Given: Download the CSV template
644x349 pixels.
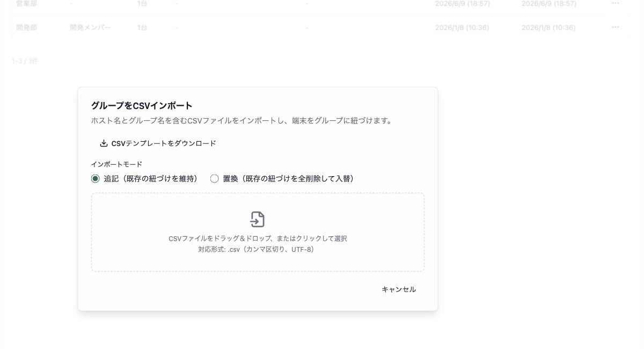Looking at the screenshot, I should pos(158,143).
